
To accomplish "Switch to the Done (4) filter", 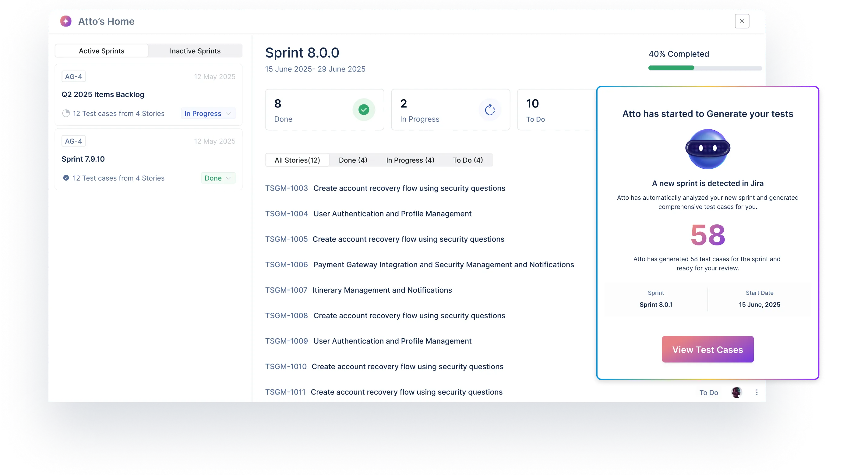I will point(352,160).
